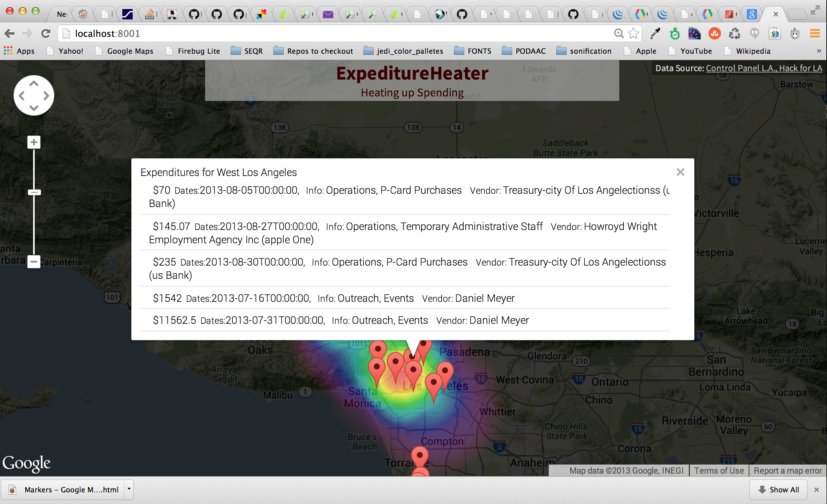Click the map zoom out minus button

pyautogui.click(x=34, y=261)
